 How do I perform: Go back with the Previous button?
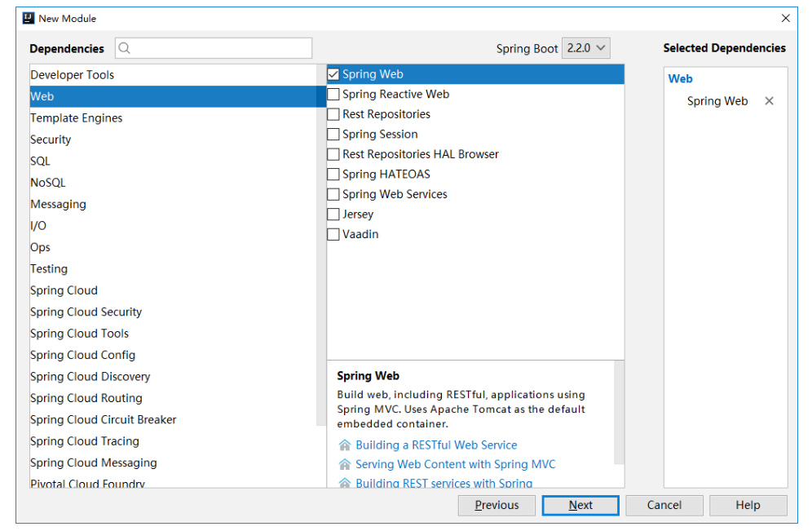[x=496, y=505]
